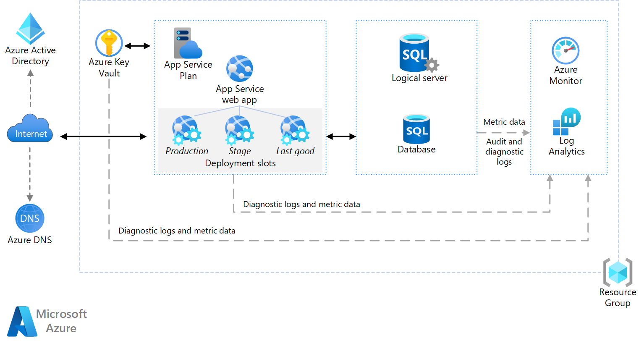
Task: Click the Azure Key Vault key icon
Action: pyautogui.click(x=109, y=43)
